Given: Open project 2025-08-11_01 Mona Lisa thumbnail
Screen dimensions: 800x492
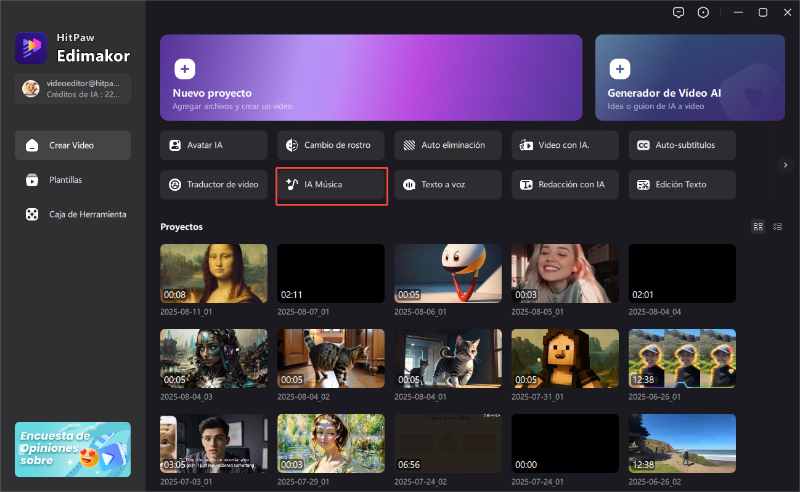Looking at the screenshot, I should click(214, 274).
